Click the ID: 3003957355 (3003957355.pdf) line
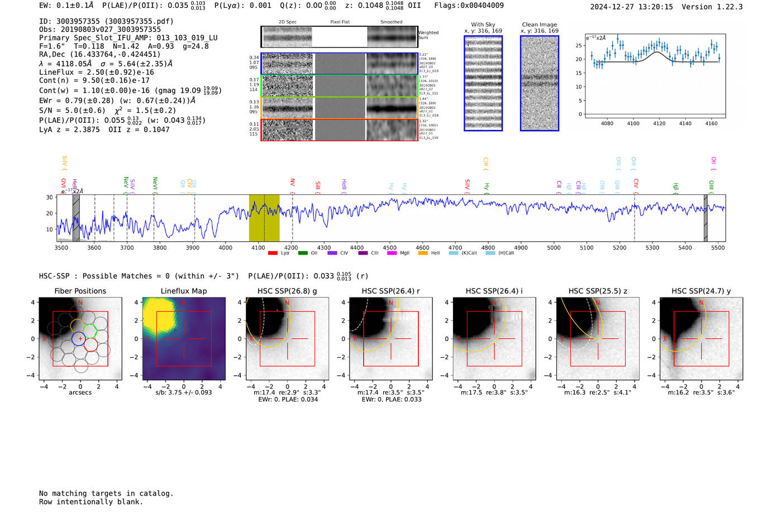Screen dimensions: 782x532 click(x=106, y=21)
